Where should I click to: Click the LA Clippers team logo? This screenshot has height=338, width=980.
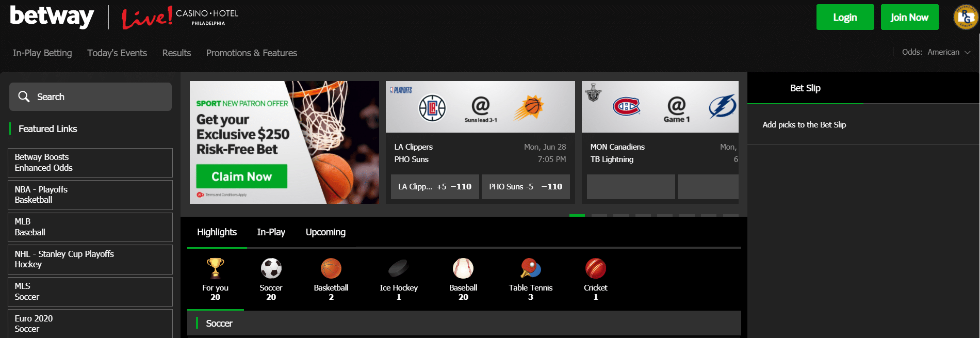(x=432, y=108)
